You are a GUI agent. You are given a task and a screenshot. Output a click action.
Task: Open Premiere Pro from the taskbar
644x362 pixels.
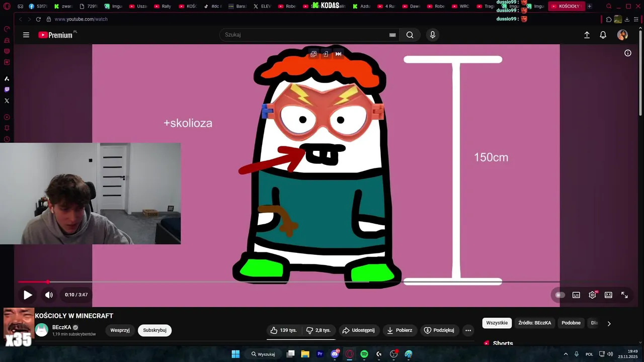click(x=320, y=354)
